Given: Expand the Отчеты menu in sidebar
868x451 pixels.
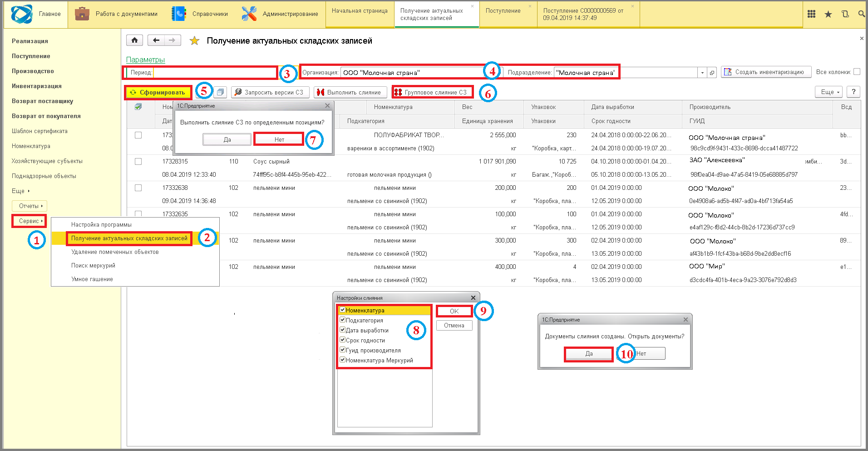Looking at the screenshot, I should tap(30, 206).
